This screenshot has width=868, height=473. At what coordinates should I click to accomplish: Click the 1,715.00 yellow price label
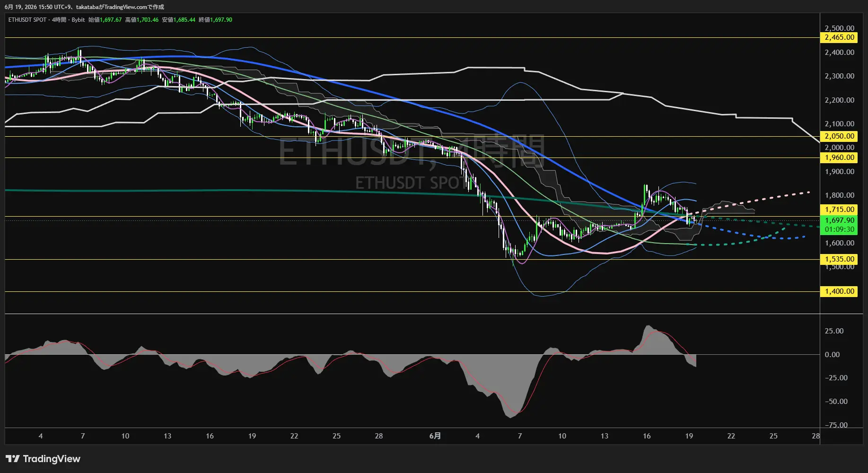(x=840, y=210)
